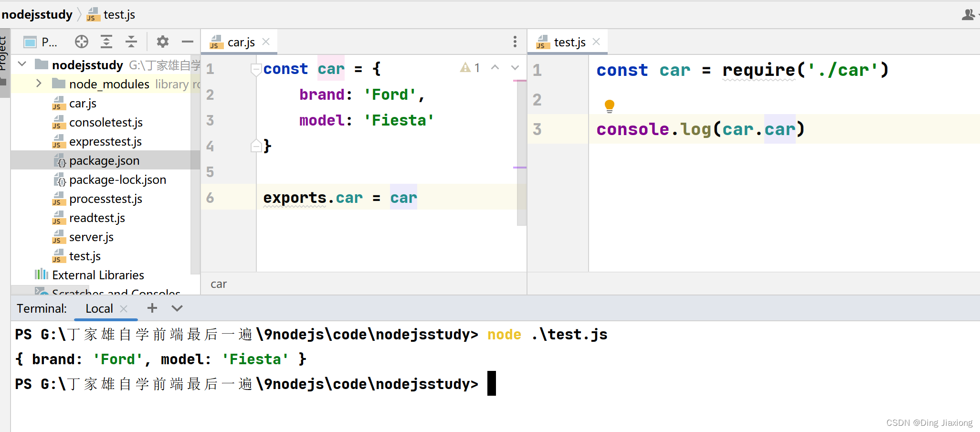Add a new terminal session with plus

point(152,308)
